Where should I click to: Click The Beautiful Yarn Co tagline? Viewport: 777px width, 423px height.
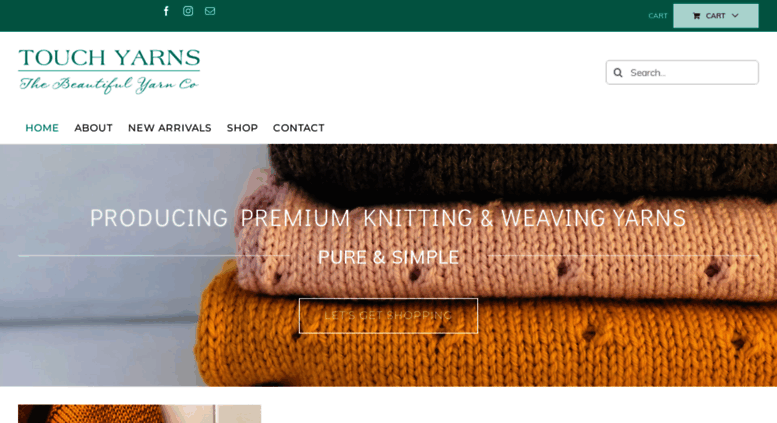click(109, 84)
